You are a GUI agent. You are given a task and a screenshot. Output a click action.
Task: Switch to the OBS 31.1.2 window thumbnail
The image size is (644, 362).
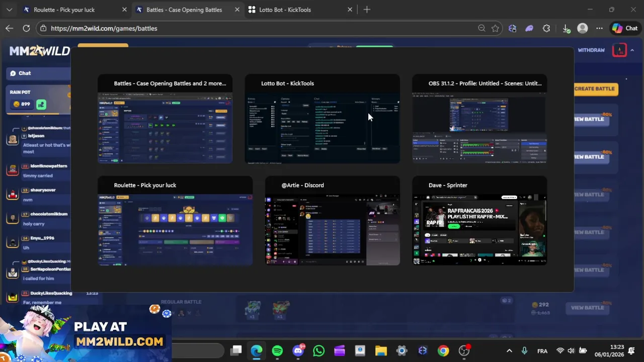479,119
